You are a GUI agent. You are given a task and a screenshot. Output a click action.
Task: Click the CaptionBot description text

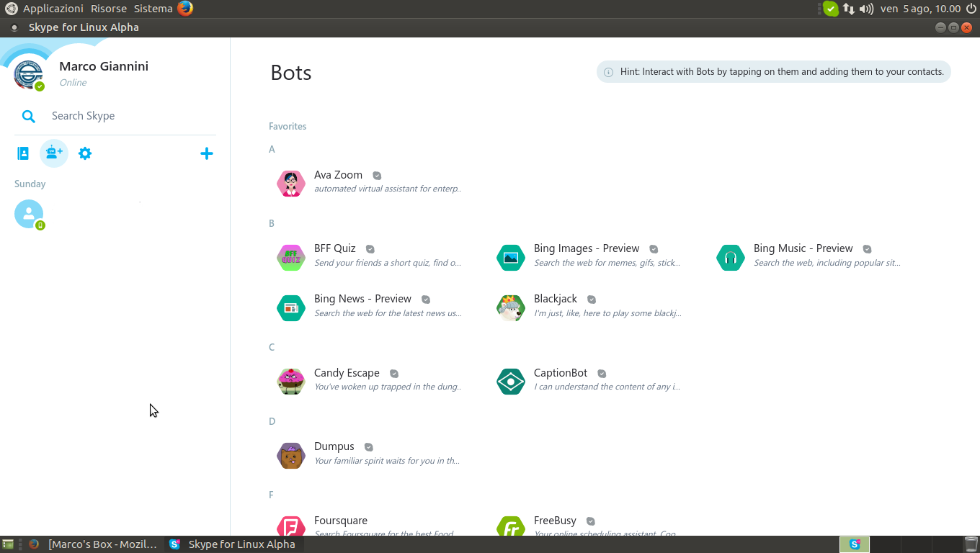(607, 387)
